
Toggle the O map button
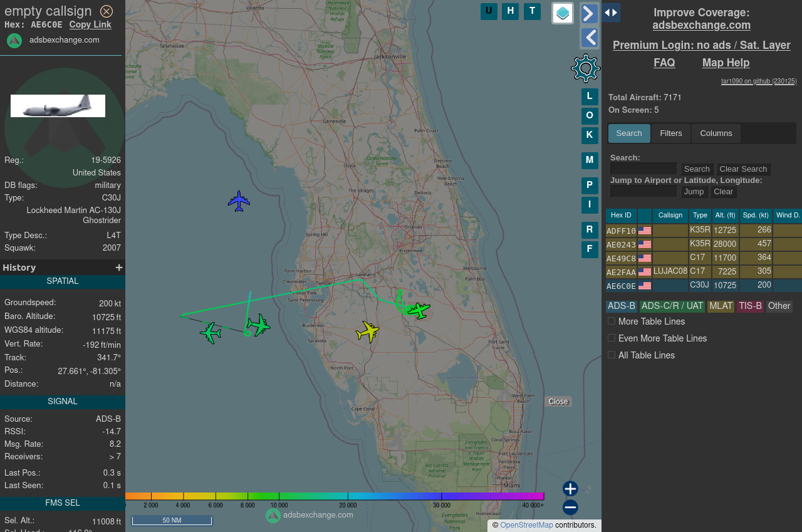[x=590, y=116]
